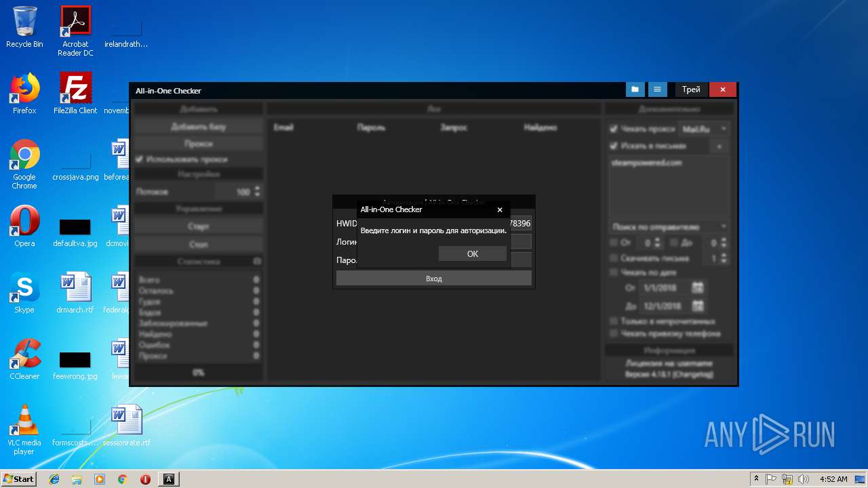Click the small icon beside Статистика header

point(257,261)
